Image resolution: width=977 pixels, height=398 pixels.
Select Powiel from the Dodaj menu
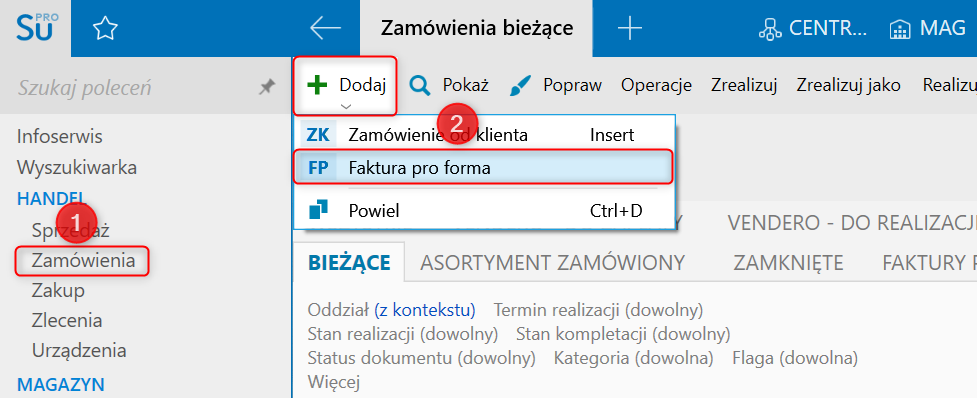click(x=484, y=211)
